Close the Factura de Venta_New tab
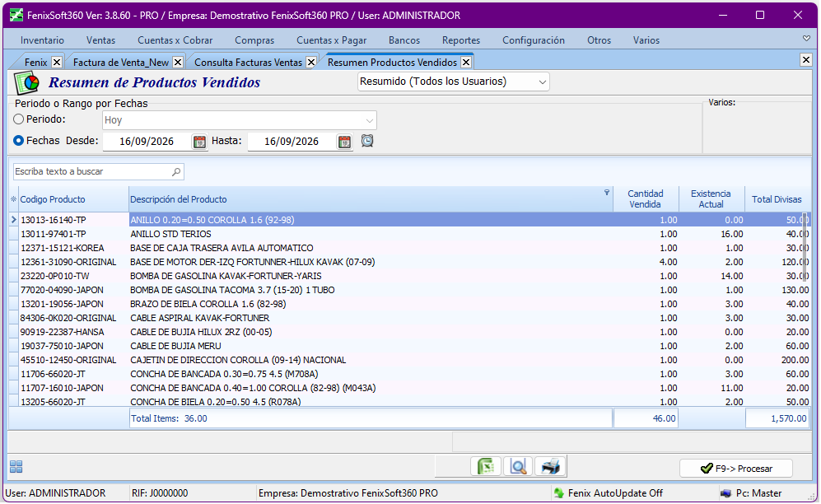This screenshot has width=821, height=504. point(178,63)
